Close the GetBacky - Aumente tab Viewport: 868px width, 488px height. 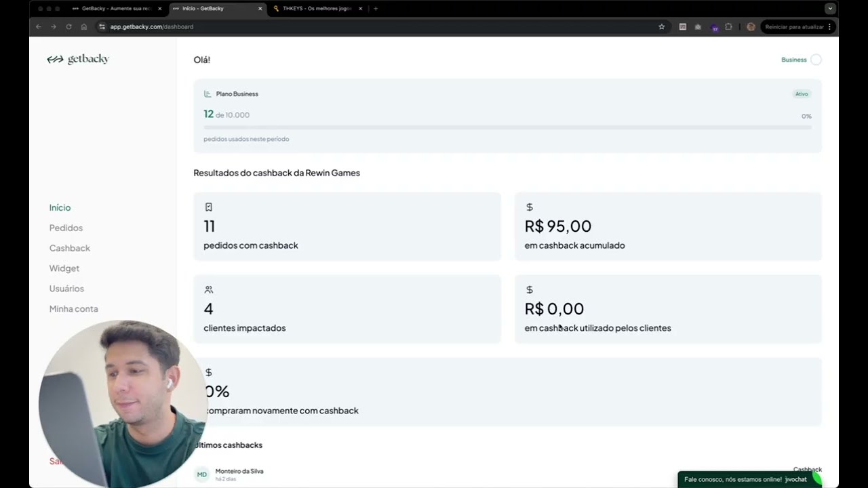160,9
